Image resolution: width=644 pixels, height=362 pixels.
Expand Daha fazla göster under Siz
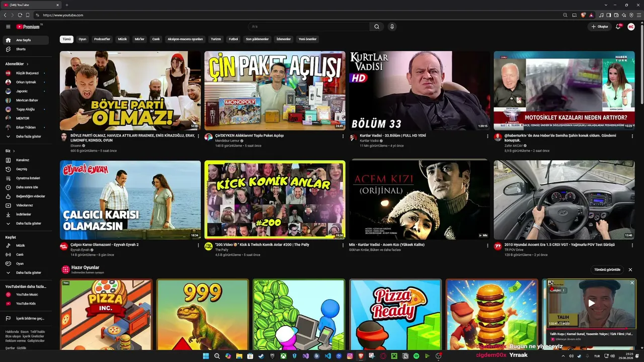click(x=26, y=223)
